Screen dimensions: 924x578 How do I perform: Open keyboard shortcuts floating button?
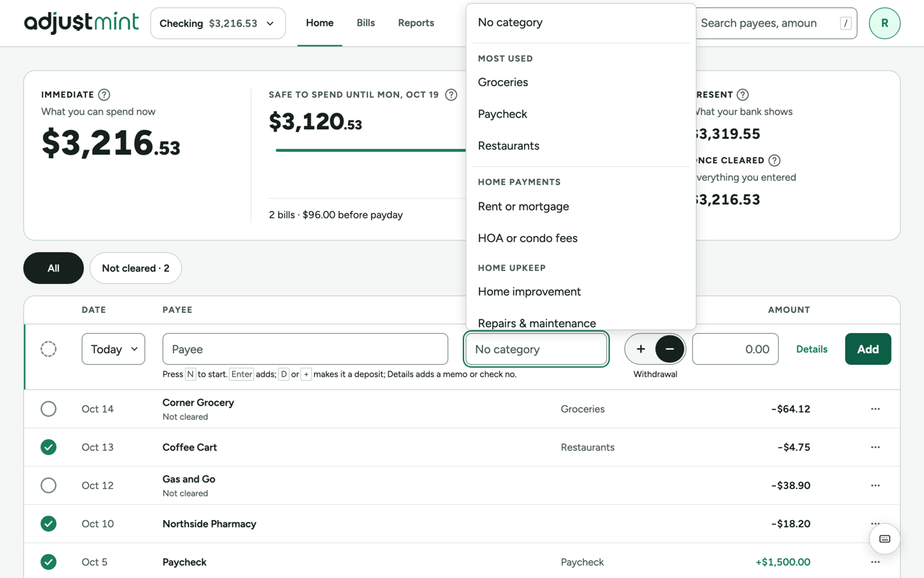pyautogui.click(x=884, y=539)
